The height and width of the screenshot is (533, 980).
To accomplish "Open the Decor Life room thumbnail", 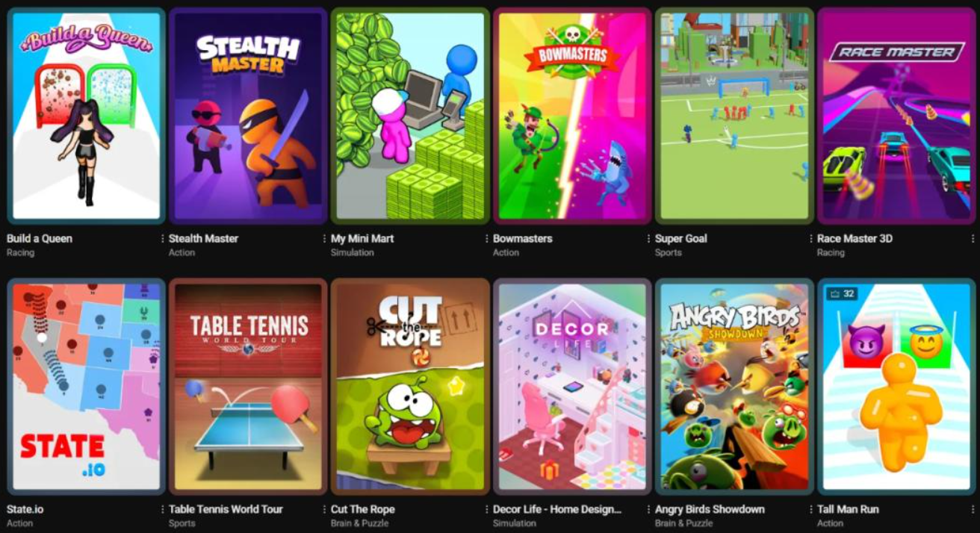I will pyautogui.click(x=572, y=387).
